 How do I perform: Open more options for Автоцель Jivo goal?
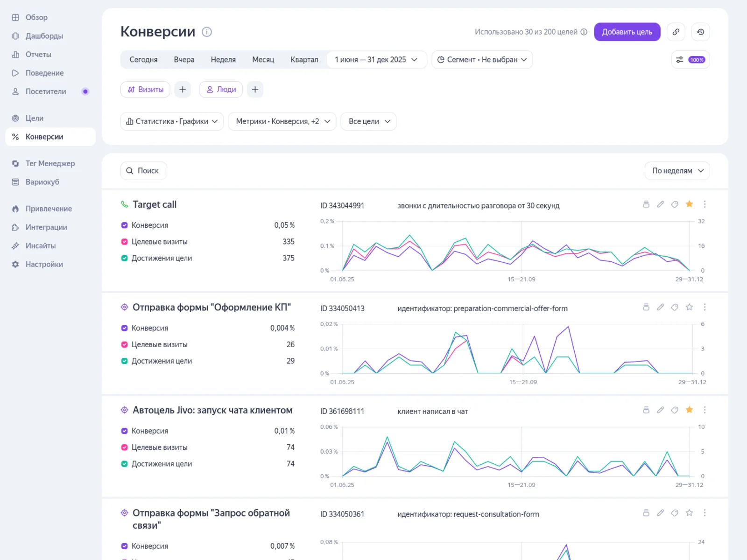[705, 410]
